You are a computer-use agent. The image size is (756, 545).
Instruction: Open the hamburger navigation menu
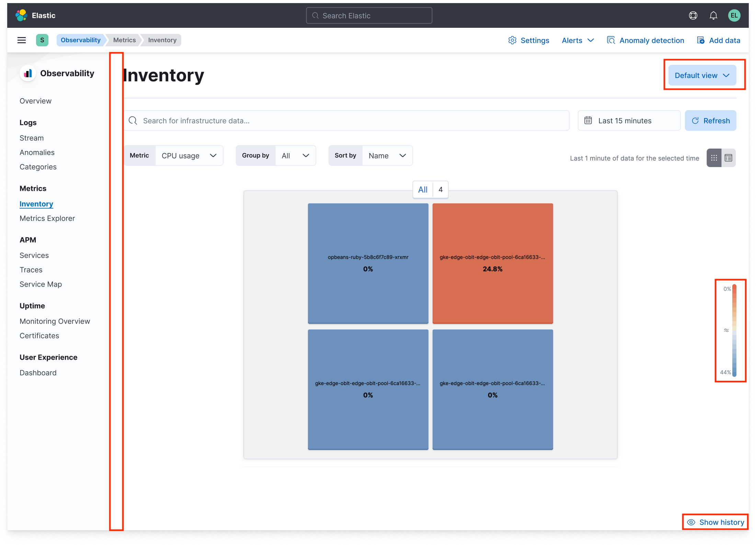21,40
